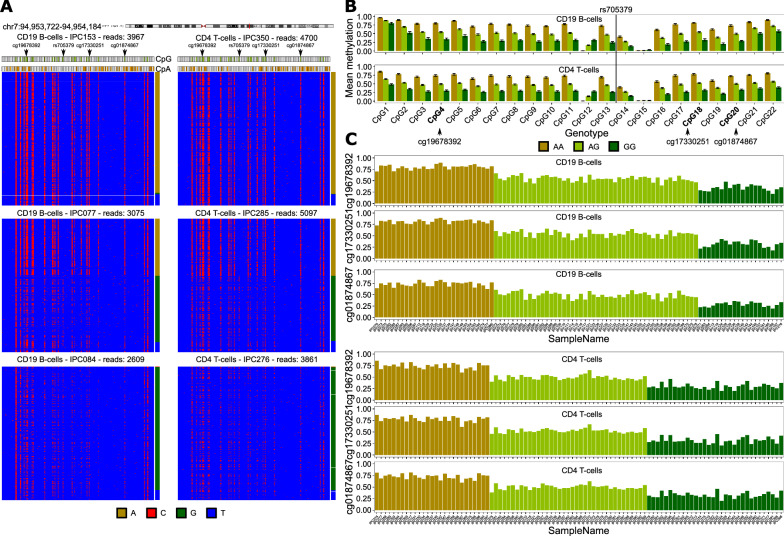Click 'CD4 T-cells' facet title in panel B

point(579,70)
